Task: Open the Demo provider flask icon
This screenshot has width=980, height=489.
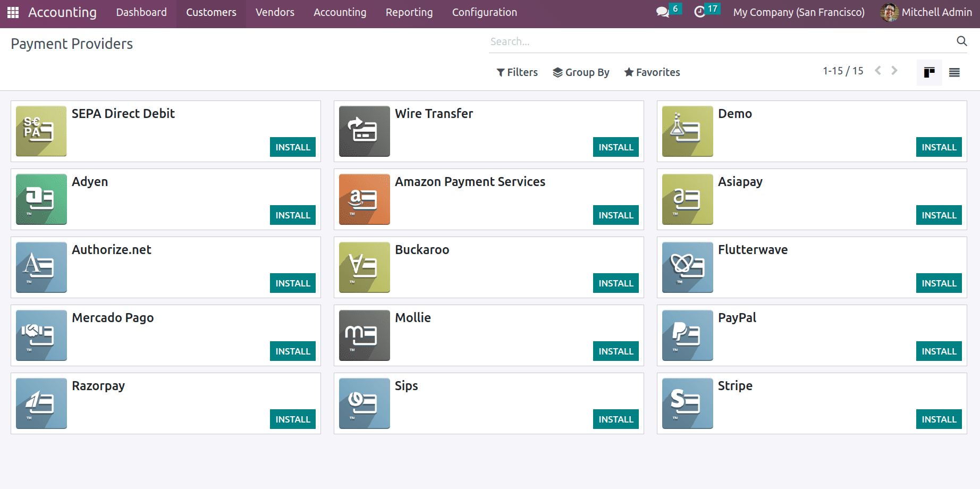Action: (687, 131)
